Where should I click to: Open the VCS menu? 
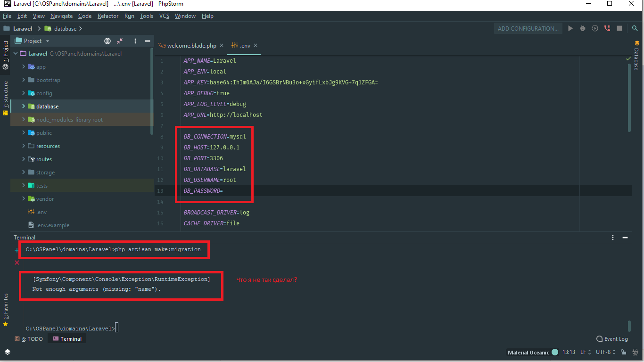164,16
